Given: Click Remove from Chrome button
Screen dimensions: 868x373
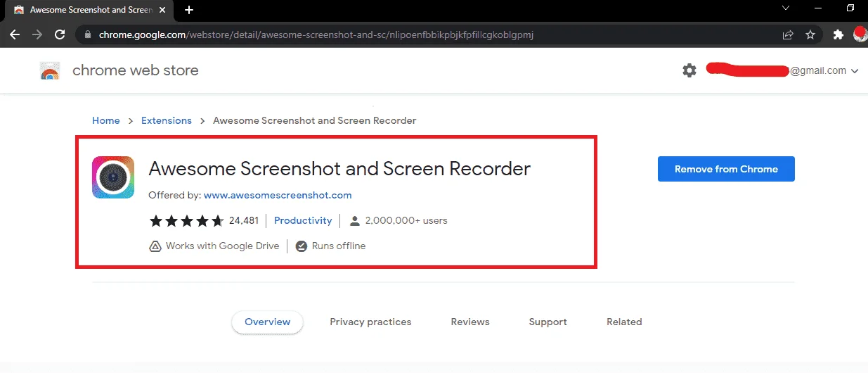Looking at the screenshot, I should click(726, 169).
